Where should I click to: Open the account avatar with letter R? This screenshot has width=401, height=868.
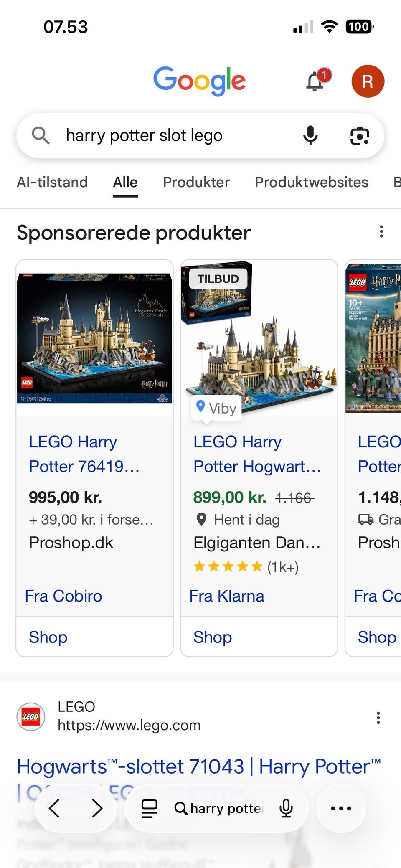(368, 81)
